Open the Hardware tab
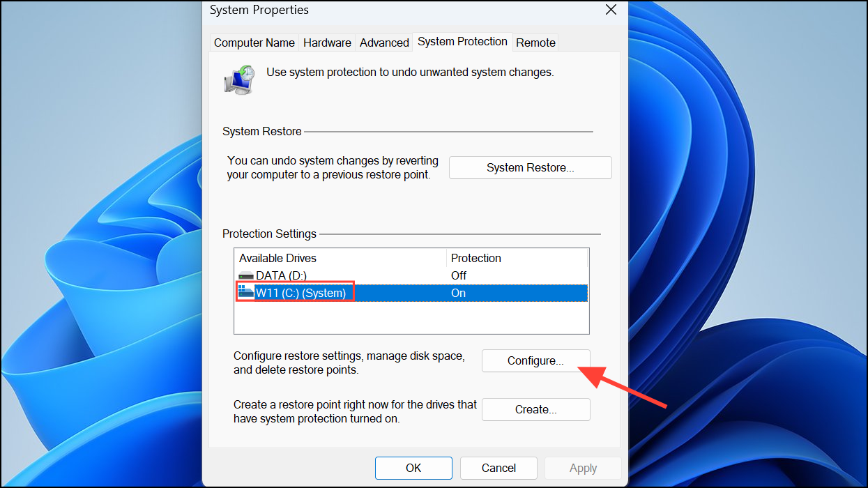This screenshot has width=868, height=488. (327, 42)
